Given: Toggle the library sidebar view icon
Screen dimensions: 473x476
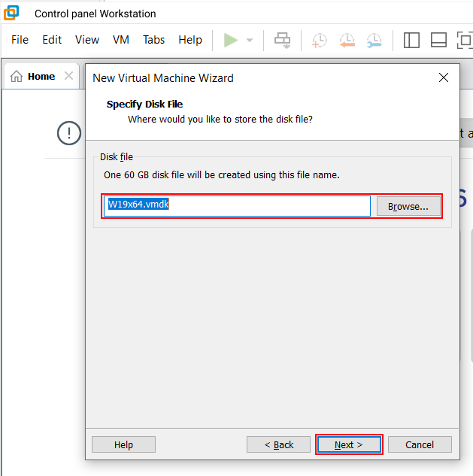Looking at the screenshot, I should [x=411, y=40].
